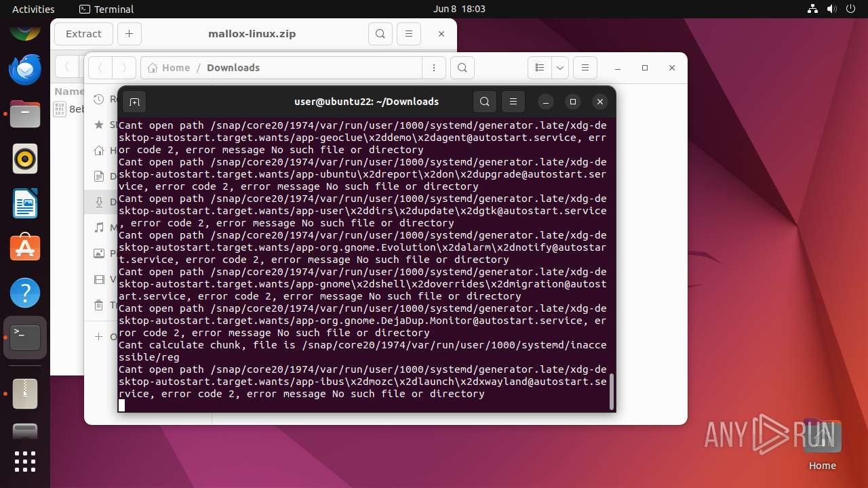Viewport: 868px width, 488px height.
Task: Extract the mallox-linux.zip archive
Action: (x=83, y=34)
